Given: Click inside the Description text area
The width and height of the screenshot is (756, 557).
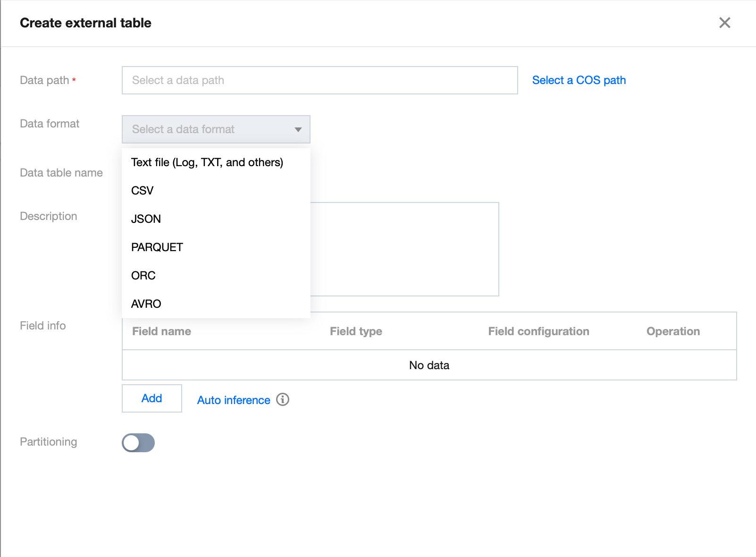Looking at the screenshot, I should (404, 249).
